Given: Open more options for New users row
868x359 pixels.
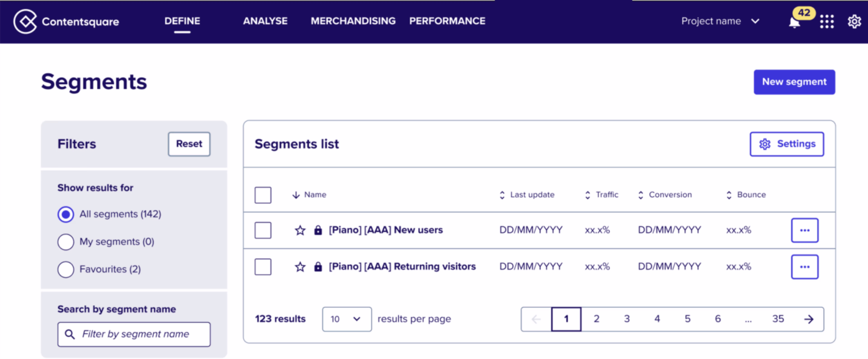Looking at the screenshot, I should (804, 231).
